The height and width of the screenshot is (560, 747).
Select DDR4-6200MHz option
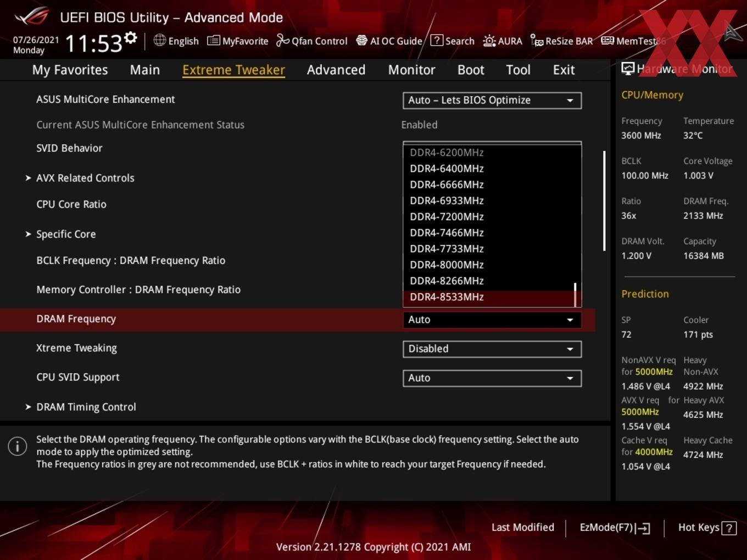(492, 152)
